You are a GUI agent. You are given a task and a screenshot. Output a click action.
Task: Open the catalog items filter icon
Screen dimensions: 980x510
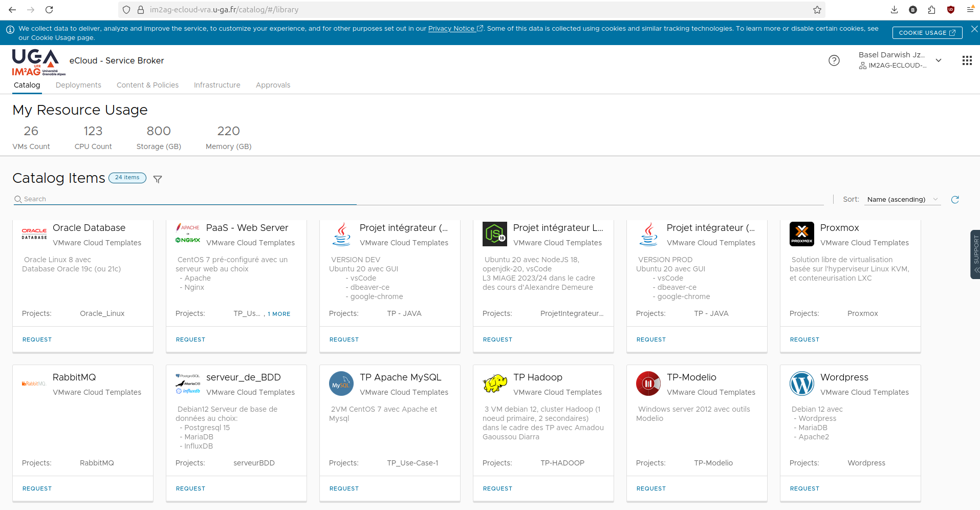[157, 179]
